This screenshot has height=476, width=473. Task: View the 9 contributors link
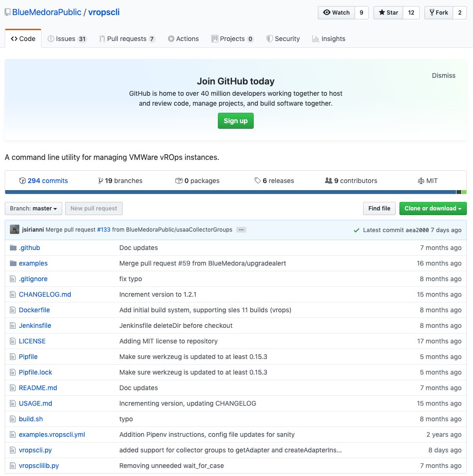click(x=351, y=181)
